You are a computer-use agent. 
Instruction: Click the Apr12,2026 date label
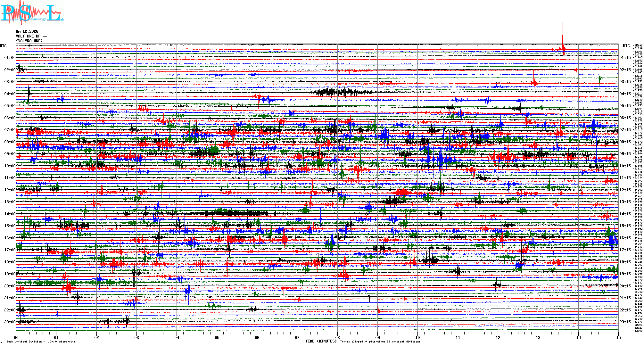(x=27, y=31)
